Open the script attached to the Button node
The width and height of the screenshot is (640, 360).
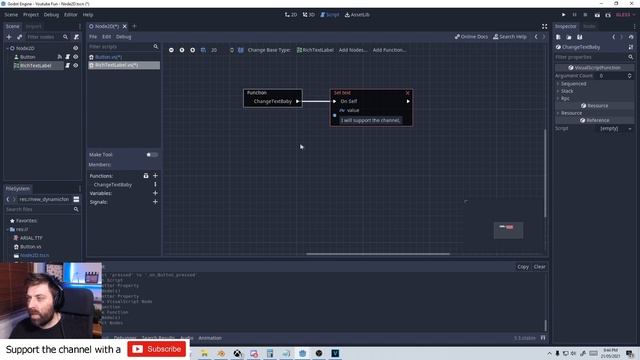pos(67,57)
